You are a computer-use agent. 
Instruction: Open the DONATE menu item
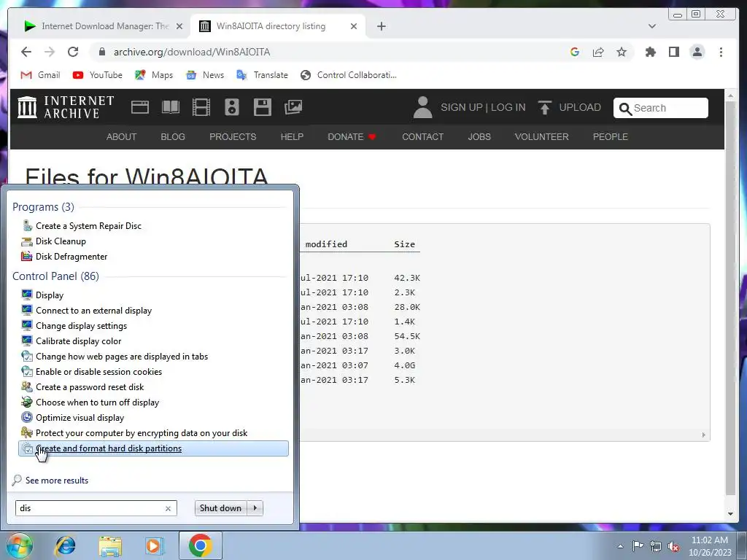click(x=352, y=136)
